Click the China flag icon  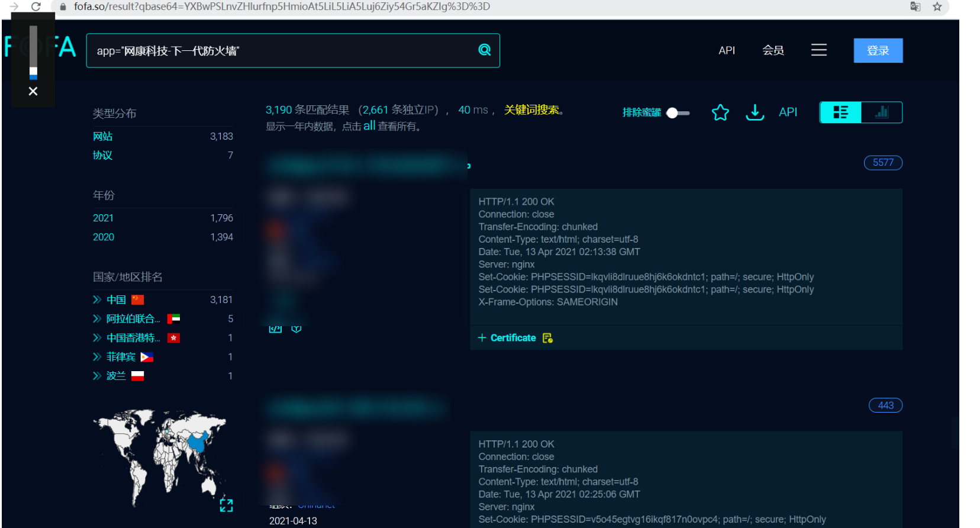pyautogui.click(x=138, y=300)
